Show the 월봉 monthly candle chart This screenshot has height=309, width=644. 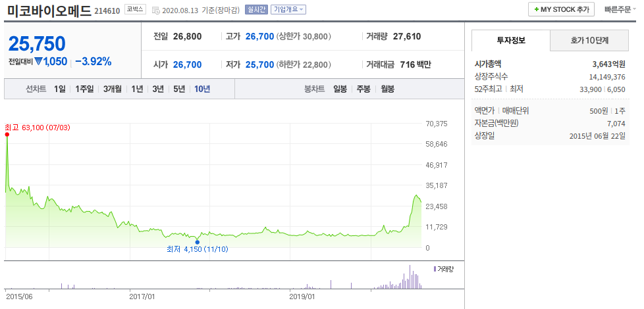point(387,89)
